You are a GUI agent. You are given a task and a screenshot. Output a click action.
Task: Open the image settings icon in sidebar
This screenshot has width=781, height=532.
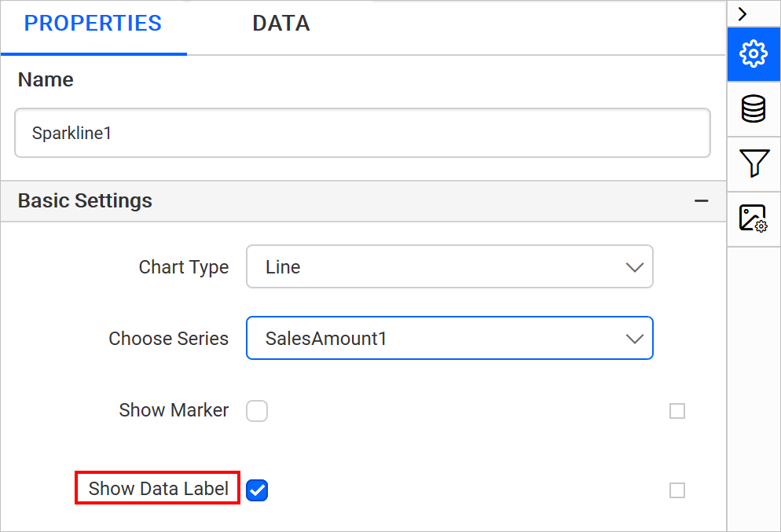coord(753,218)
